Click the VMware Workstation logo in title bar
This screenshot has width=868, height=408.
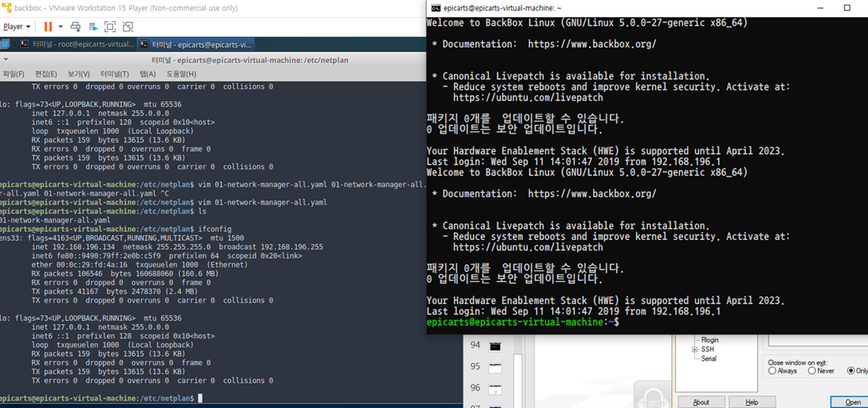(6, 8)
